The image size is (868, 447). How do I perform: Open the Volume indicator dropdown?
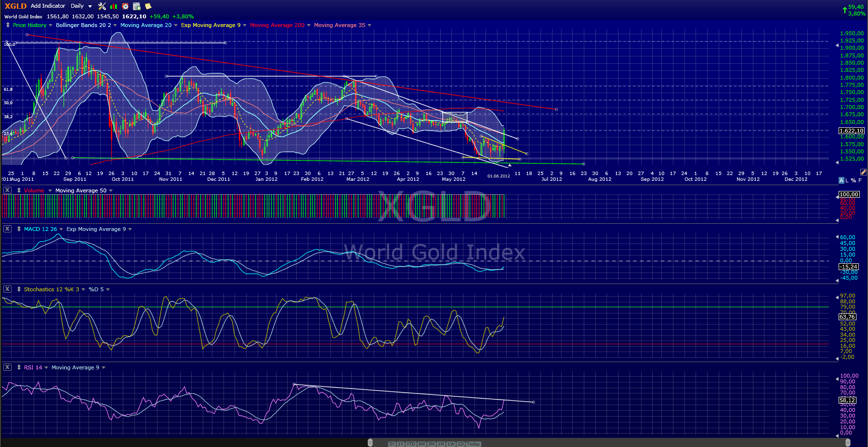(50, 191)
